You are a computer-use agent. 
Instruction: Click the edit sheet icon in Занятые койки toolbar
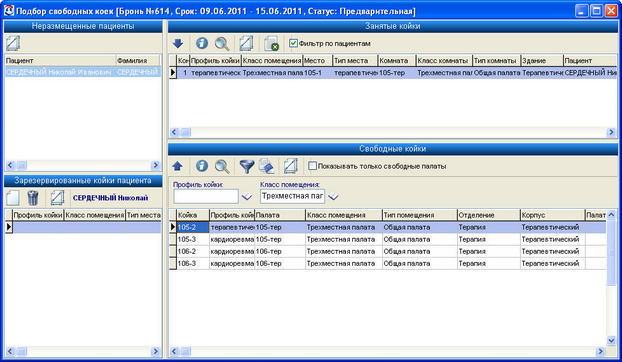coord(246,43)
